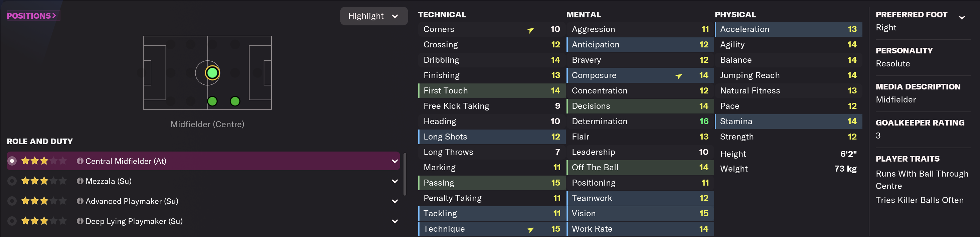This screenshot has width=980, height=237.
Task: Click the info icon next to Mezzala (Su)
Action: [x=80, y=181]
